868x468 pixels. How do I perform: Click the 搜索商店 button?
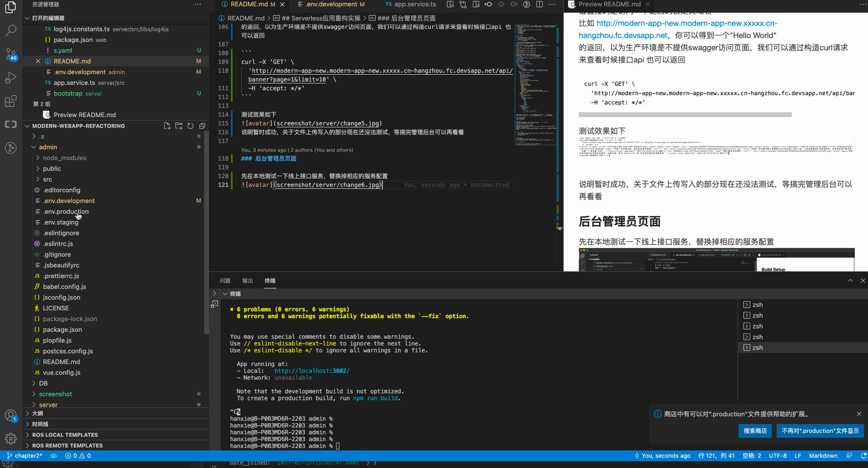(x=755, y=431)
